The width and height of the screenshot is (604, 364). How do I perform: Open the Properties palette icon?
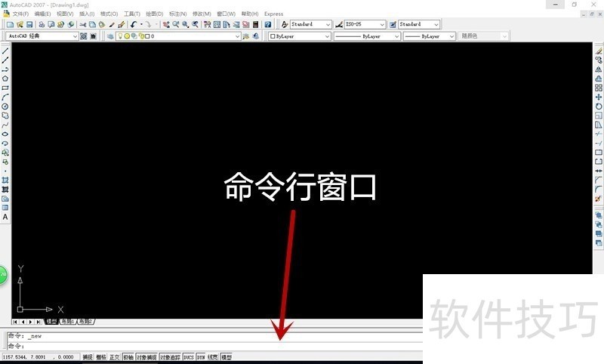tap(207, 24)
